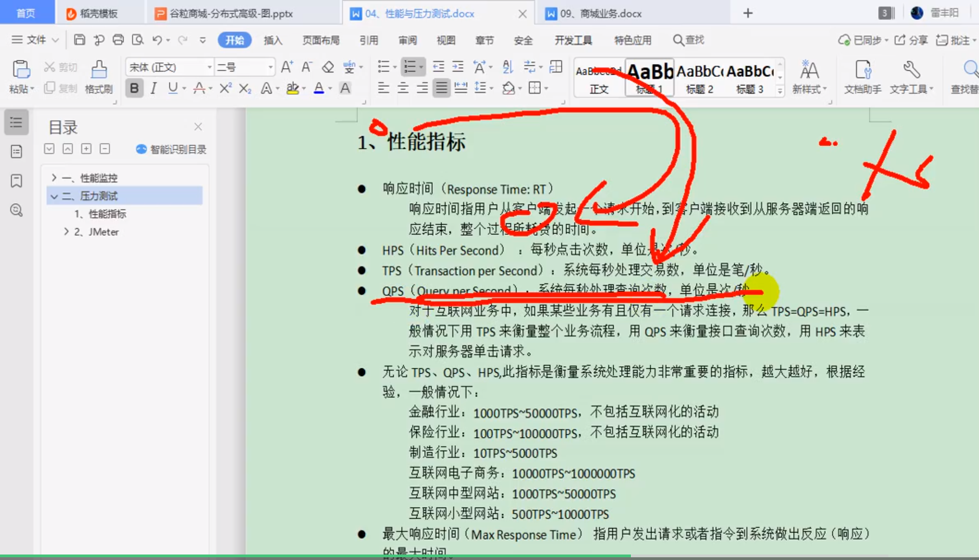979x560 pixels.
Task: Apply superscript formatting icon
Action: tap(225, 88)
